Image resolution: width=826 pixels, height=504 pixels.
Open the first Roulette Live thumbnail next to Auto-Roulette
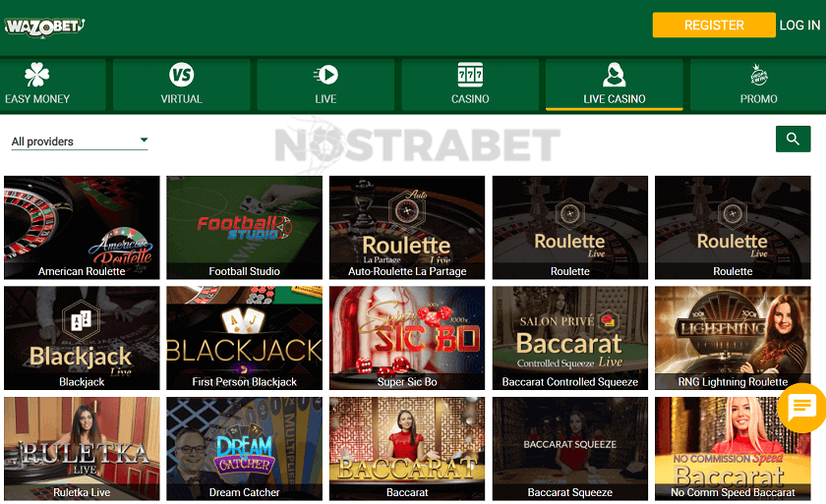[570, 227]
